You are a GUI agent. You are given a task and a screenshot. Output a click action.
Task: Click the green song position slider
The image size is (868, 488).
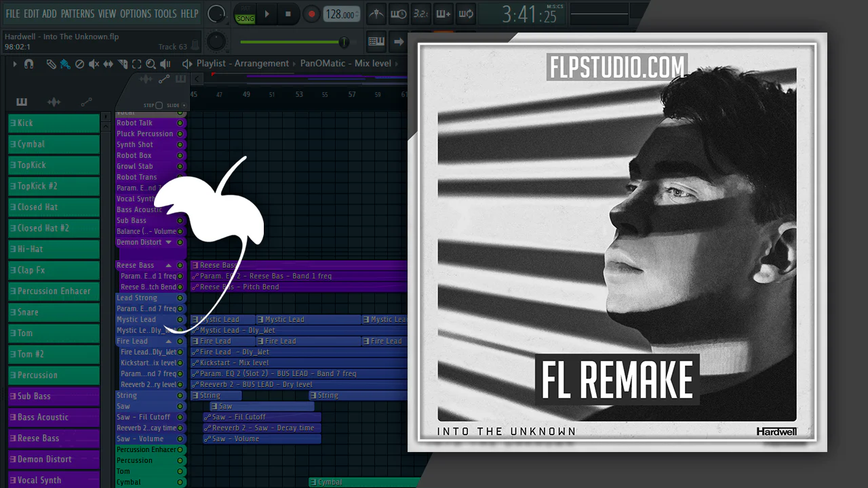coord(300,42)
